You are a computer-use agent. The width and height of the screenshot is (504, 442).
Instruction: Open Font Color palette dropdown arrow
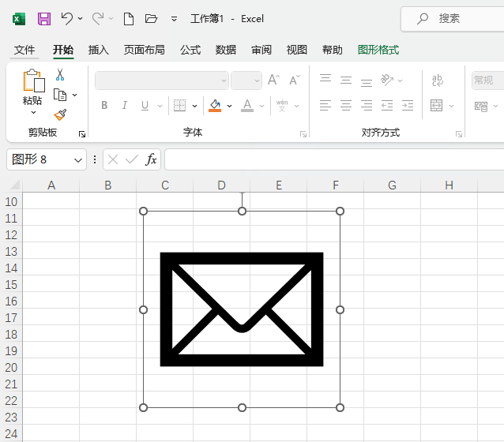click(262, 106)
